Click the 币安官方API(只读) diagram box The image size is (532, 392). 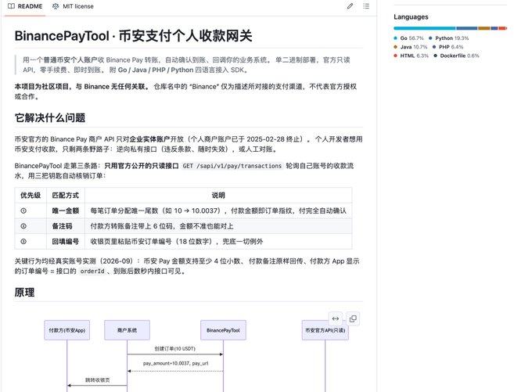tap(325, 330)
